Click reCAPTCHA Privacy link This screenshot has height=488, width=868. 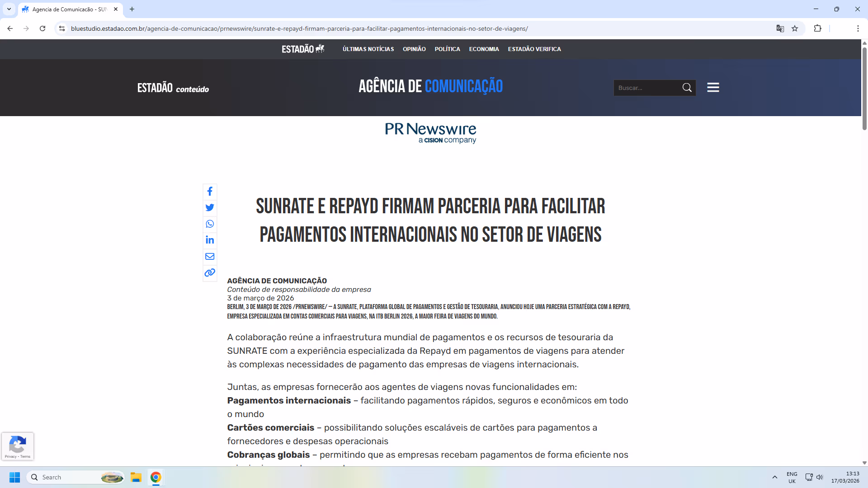point(10,457)
